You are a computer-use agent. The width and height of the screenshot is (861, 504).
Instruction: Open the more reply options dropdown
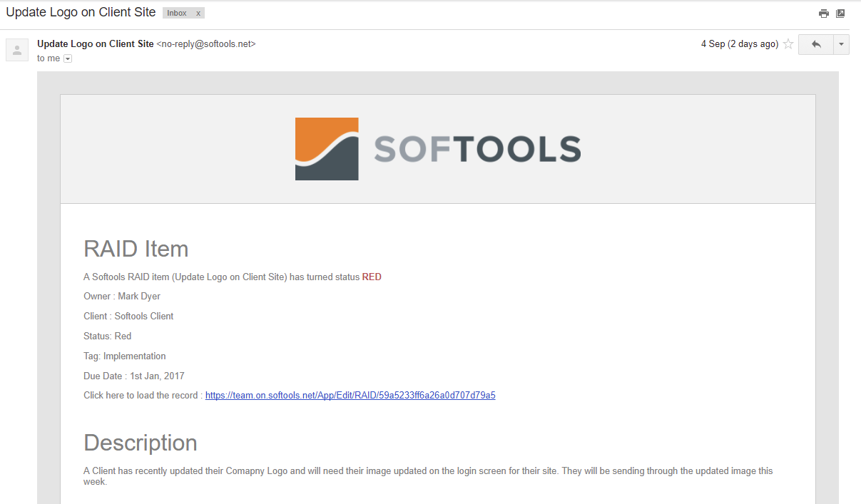point(841,44)
